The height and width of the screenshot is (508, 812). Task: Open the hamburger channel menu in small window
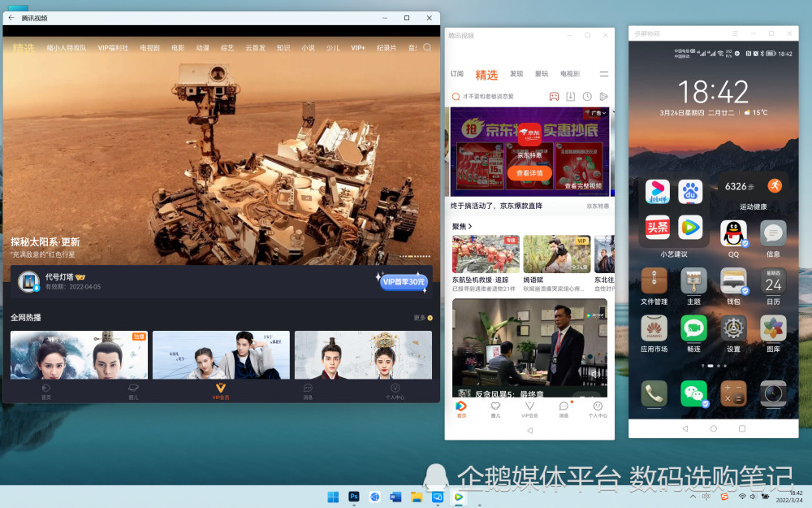604,74
